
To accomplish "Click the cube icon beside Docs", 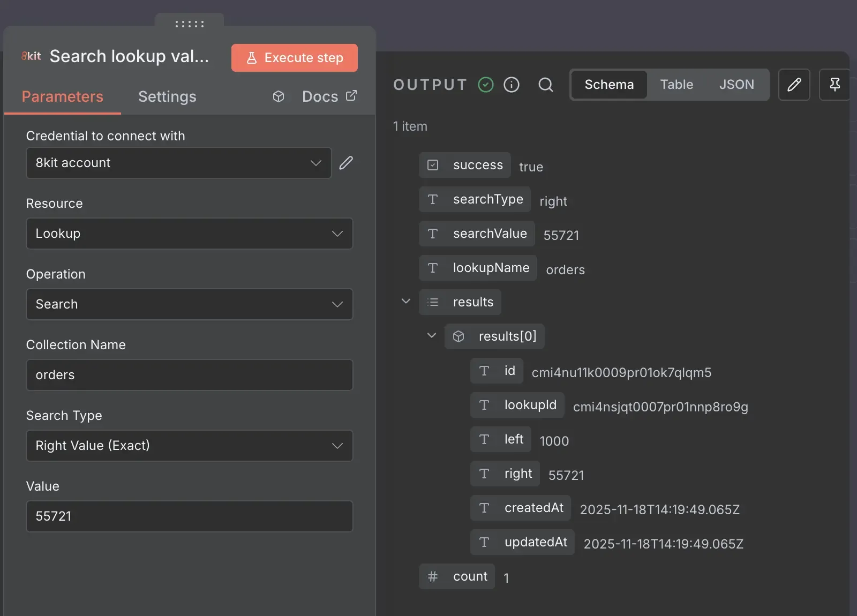I will pos(279,96).
